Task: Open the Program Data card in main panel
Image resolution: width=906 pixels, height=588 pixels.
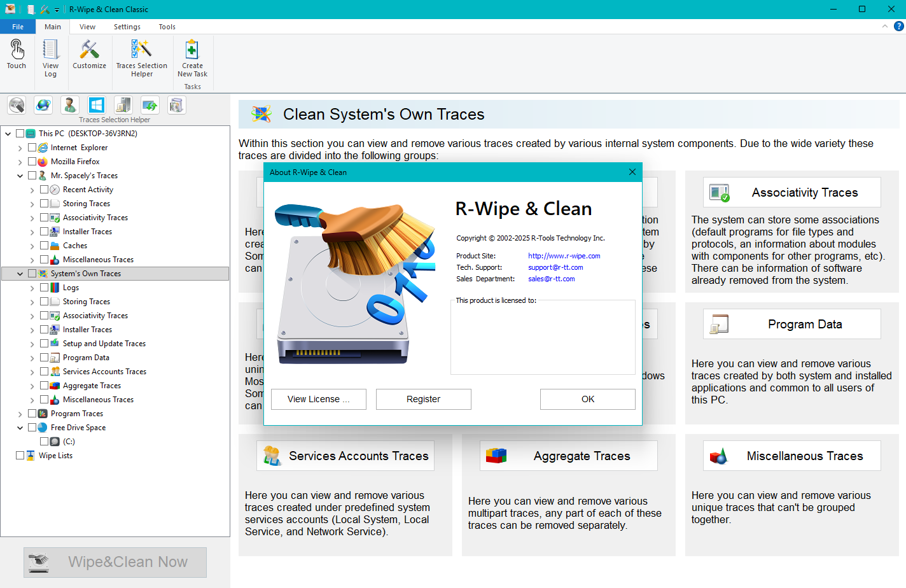Action: pos(792,324)
